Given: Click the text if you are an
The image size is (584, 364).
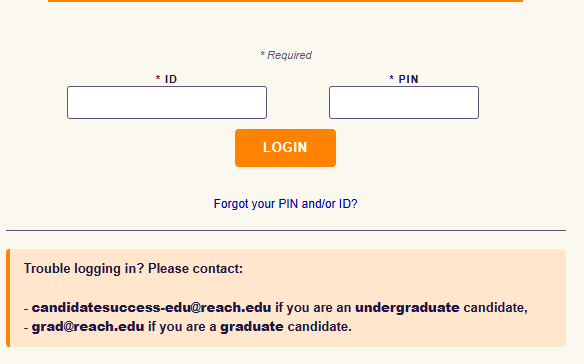Looking at the screenshot, I should 313,308.
